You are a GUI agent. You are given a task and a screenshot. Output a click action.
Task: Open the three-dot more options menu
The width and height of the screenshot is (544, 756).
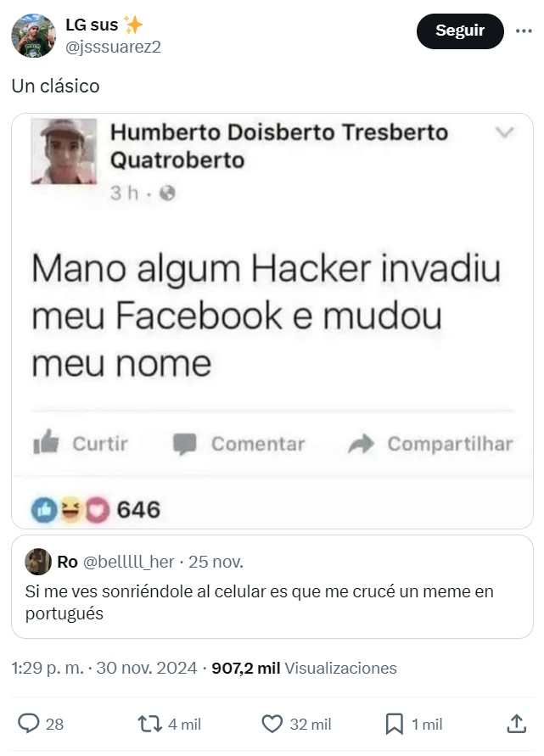coord(524,31)
